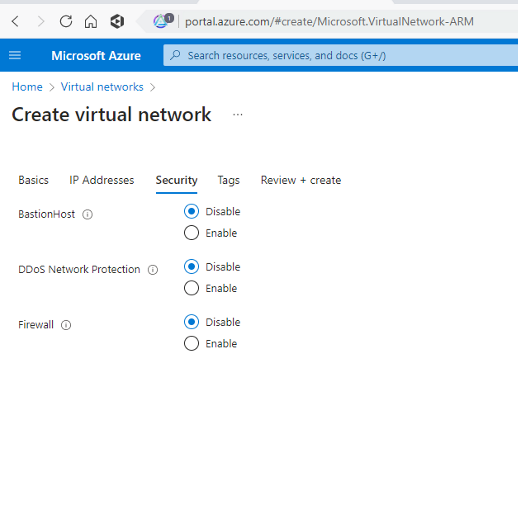Go to browser home page icon
This screenshot has height=512, width=518.
[x=91, y=22]
